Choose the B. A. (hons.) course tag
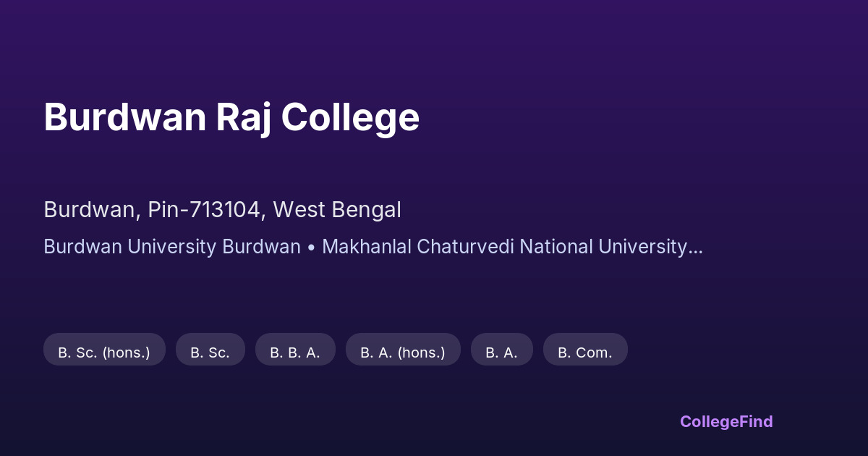The image size is (868, 456). 403,352
